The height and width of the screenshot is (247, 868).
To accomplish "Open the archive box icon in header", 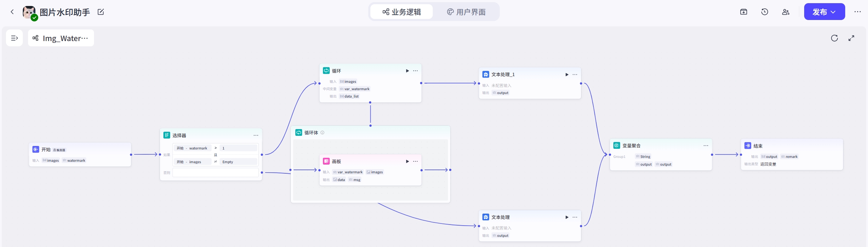I will (x=743, y=12).
